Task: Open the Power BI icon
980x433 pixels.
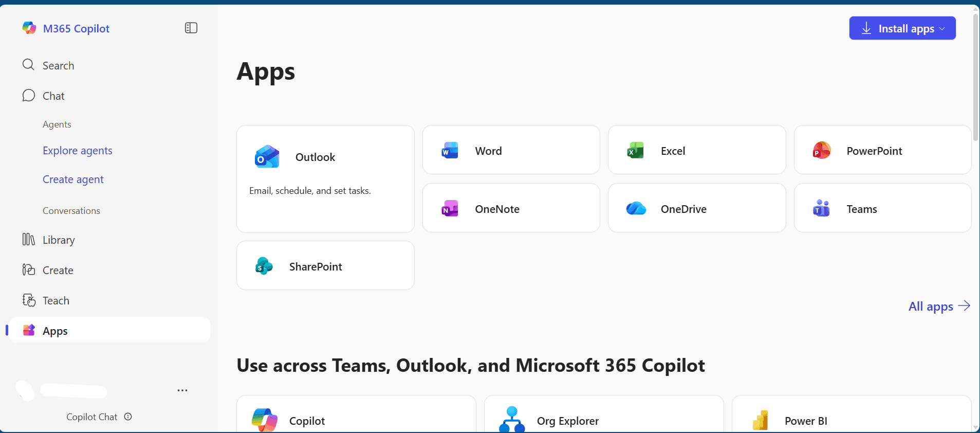Action: (760, 421)
